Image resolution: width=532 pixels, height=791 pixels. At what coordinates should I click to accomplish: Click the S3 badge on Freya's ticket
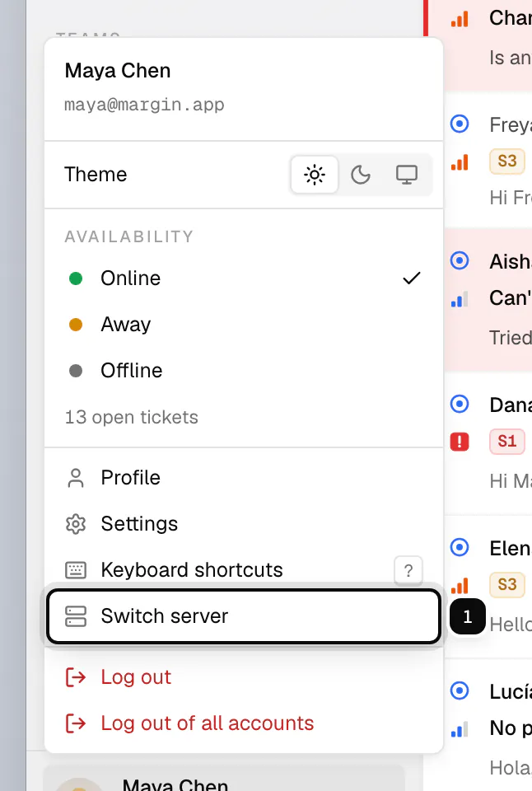[x=506, y=161]
